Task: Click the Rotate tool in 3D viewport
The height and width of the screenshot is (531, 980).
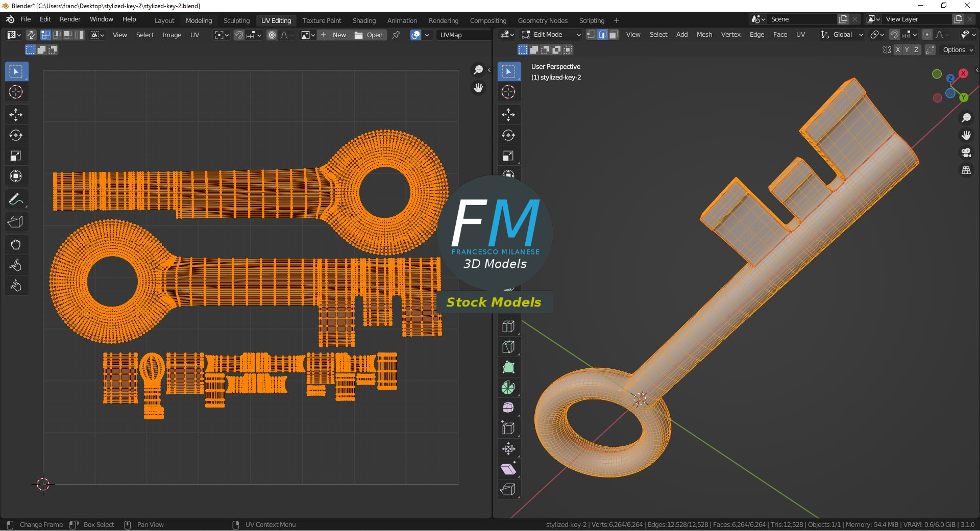Action: click(x=508, y=135)
